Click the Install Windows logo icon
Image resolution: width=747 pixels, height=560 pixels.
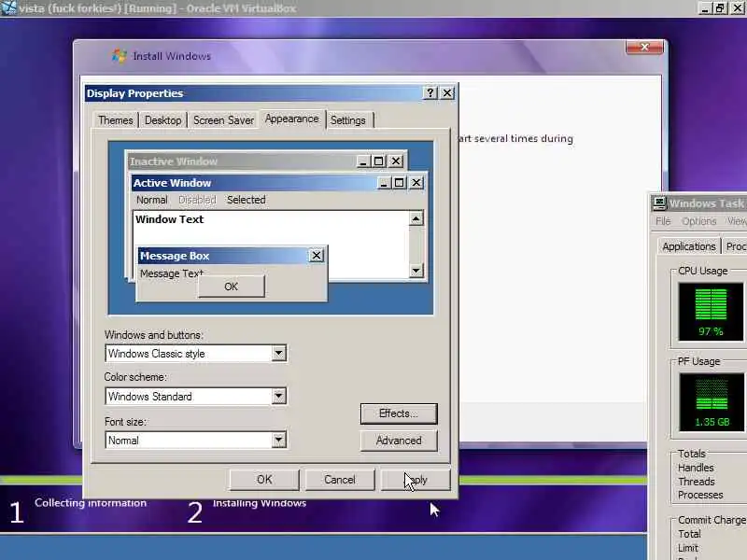(120, 56)
